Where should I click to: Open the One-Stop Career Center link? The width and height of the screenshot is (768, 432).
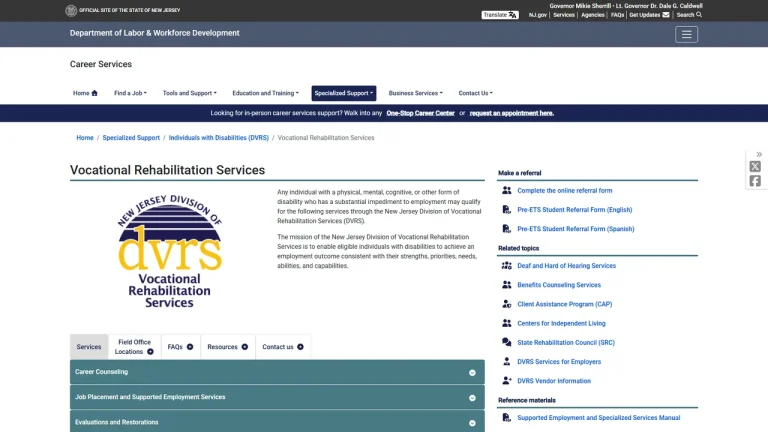click(x=420, y=113)
